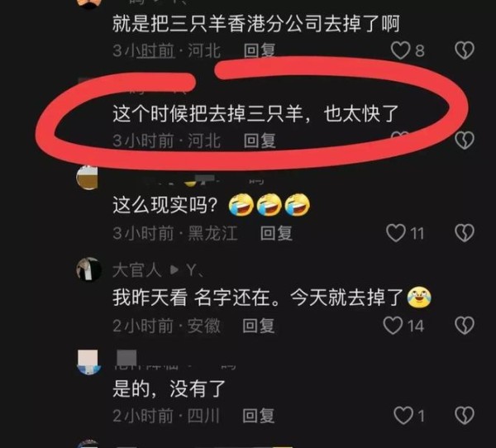The image size is (496, 448).
Task: Open 大官人's avatar profile
Action: click(x=89, y=269)
